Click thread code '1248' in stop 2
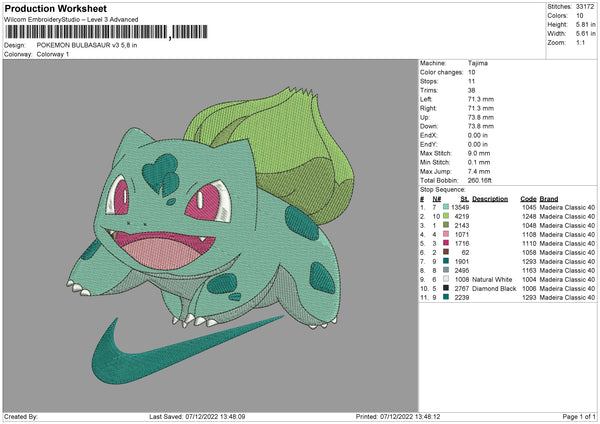 pyautogui.click(x=529, y=217)
